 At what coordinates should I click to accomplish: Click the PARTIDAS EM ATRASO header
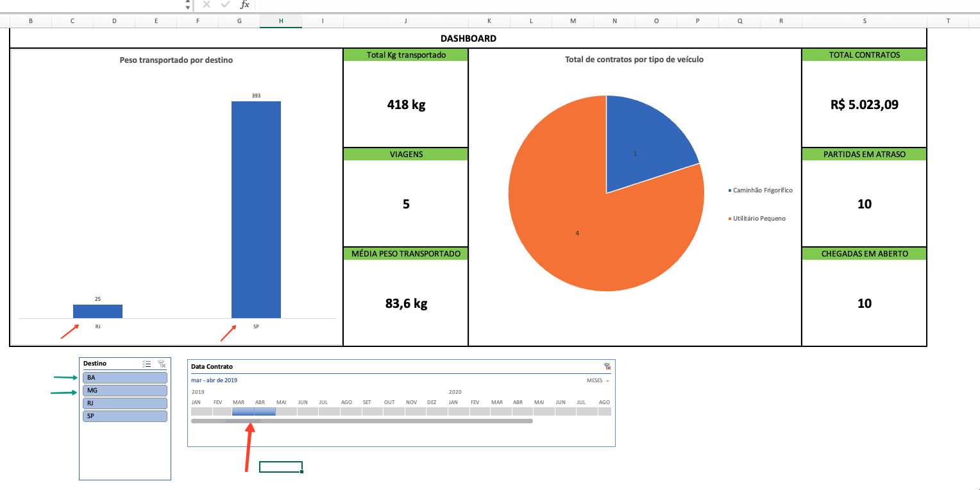coord(865,155)
